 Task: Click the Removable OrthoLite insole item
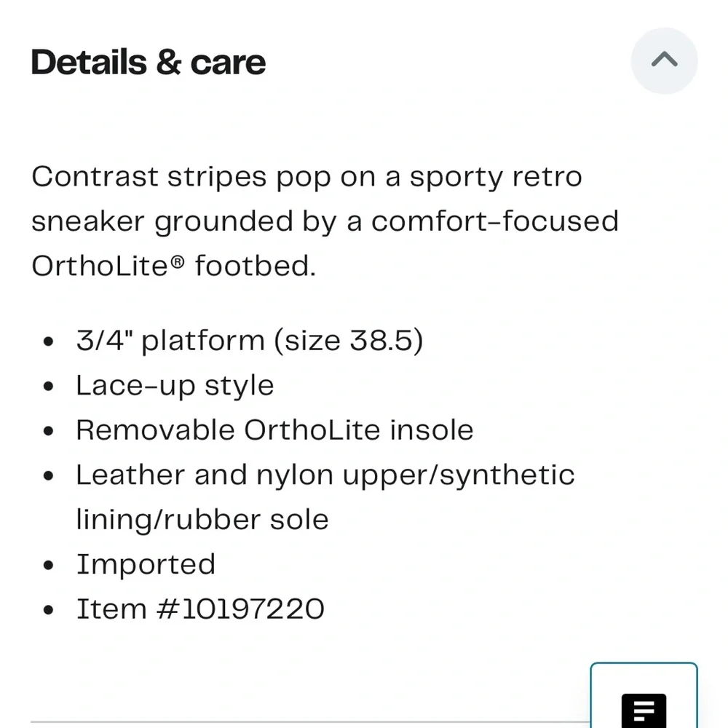pyautogui.click(x=274, y=430)
